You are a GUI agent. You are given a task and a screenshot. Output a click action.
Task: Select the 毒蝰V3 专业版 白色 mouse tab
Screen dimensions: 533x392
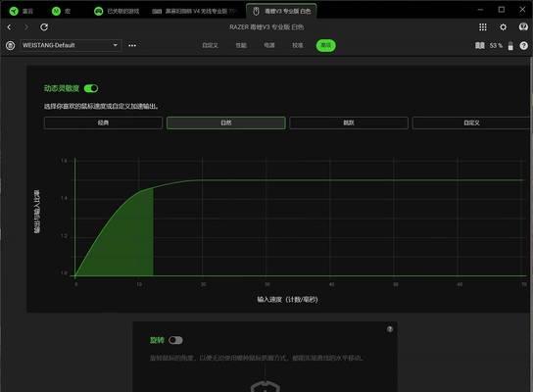(281, 11)
